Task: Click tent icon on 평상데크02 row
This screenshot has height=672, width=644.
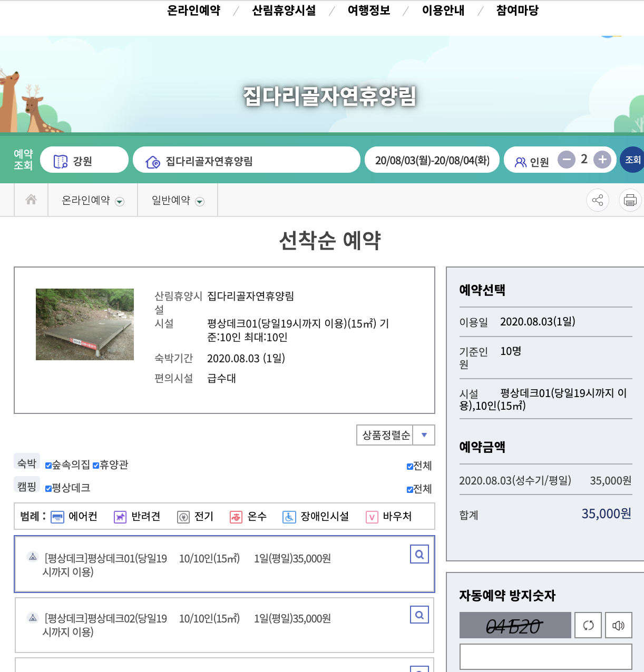Action: coord(33,617)
